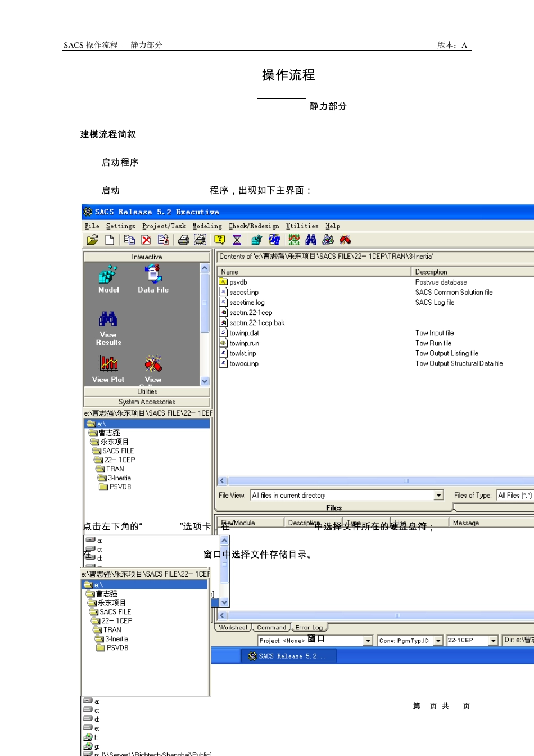Click the Interactive panel scrollbar thumb
This screenshot has width=534, height=756.
point(205,303)
